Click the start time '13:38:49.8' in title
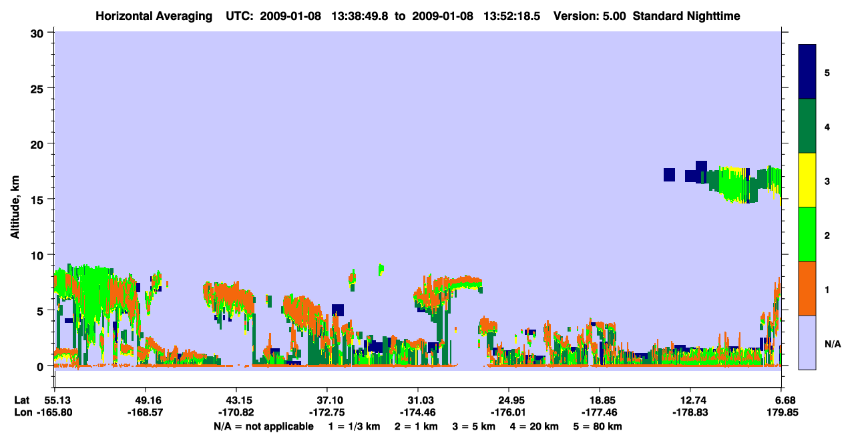Image resolution: width=868 pixels, height=445 pixels. pyautogui.click(x=361, y=16)
